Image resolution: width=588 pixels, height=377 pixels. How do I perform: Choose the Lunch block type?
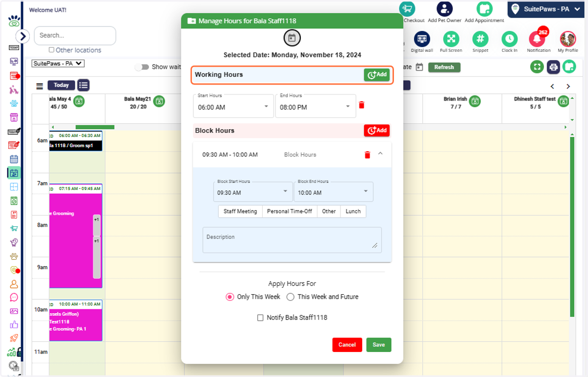[x=353, y=212]
